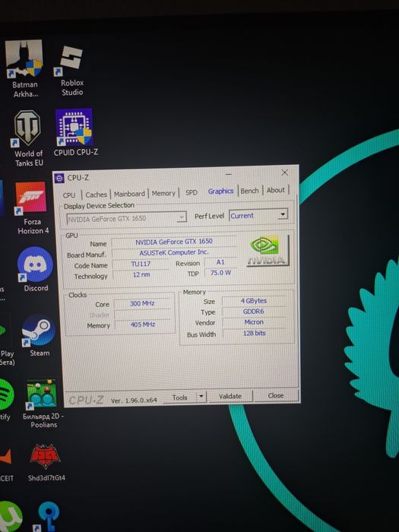Open the CPUID CPU-Z desktop shortcut
399x532 pixels.
pos(75,133)
